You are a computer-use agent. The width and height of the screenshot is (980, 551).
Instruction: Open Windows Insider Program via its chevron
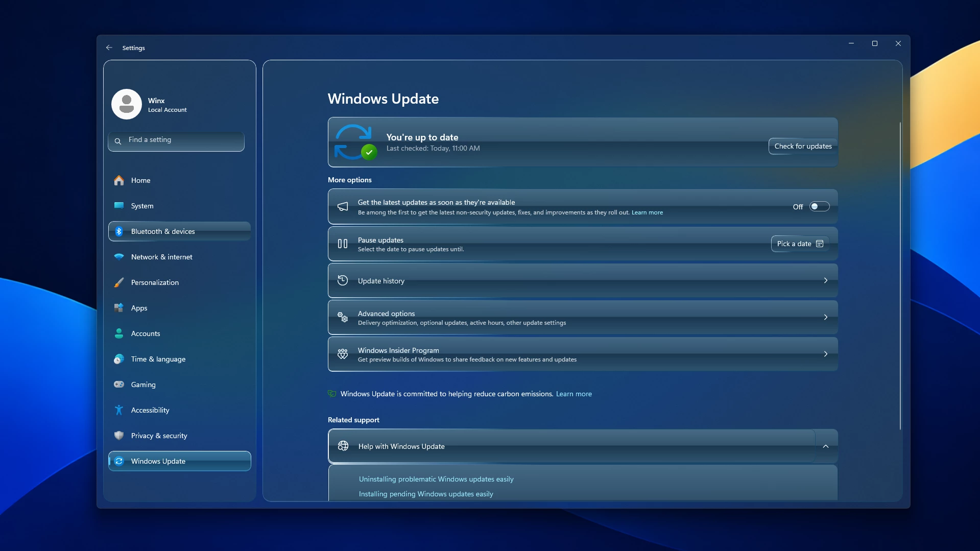(826, 354)
